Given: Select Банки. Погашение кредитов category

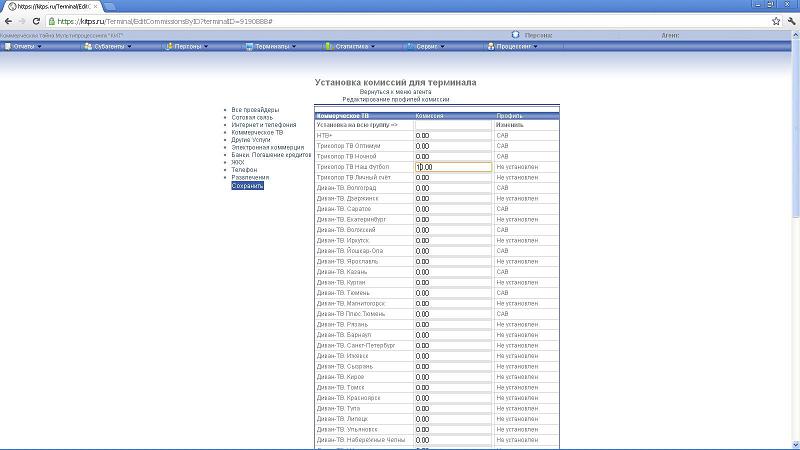Looking at the screenshot, I should pyautogui.click(x=271, y=155).
